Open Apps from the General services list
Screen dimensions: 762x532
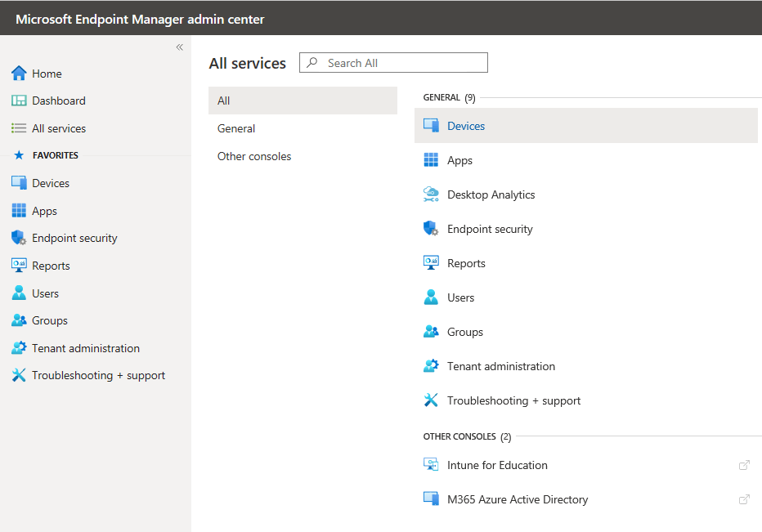pyautogui.click(x=459, y=160)
